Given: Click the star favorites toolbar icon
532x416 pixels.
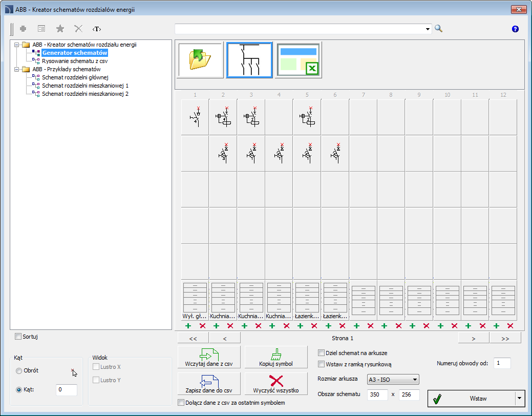Looking at the screenshot, I should click(x=60, y=29).
